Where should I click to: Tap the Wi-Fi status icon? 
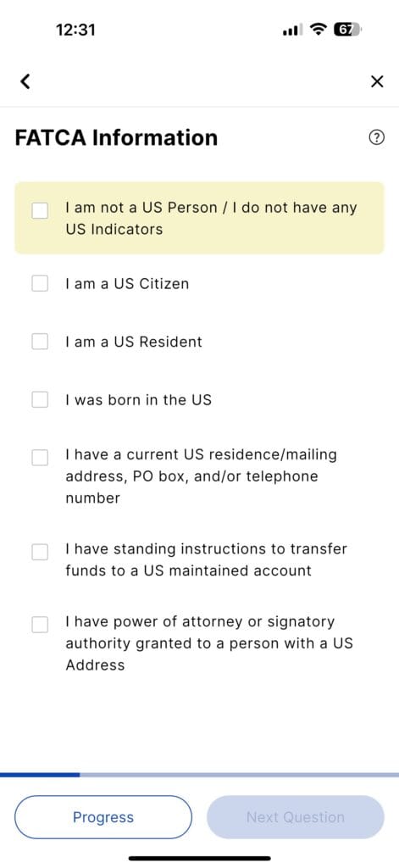[x=319, y=30]
